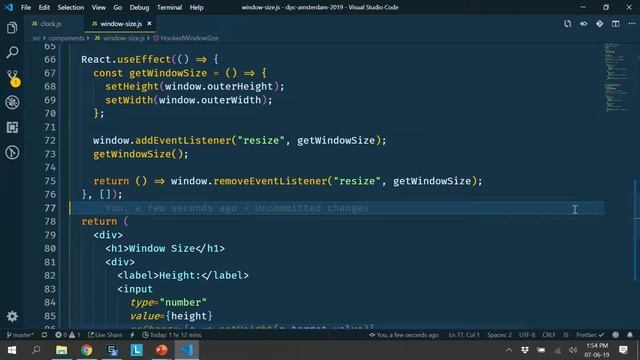Open the Windows Action Center notifications
The width and height of the screenshot is (640, 360).
(623, 350)
